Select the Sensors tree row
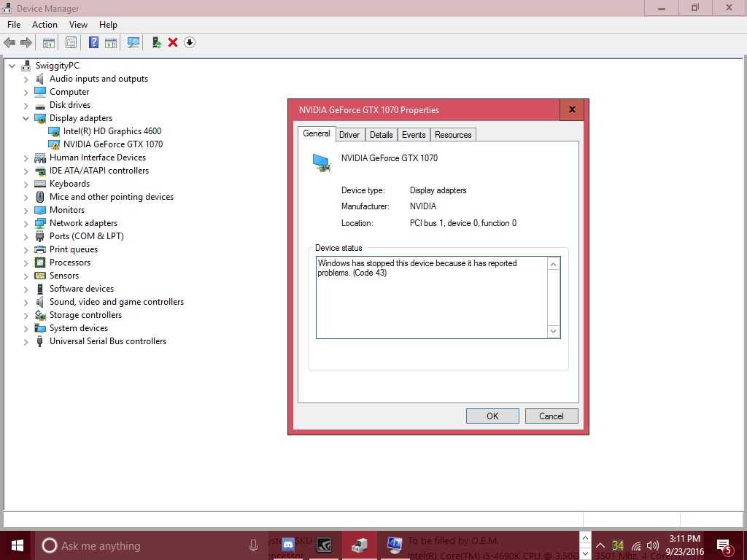The image size is (747, 560). (57, 276)
